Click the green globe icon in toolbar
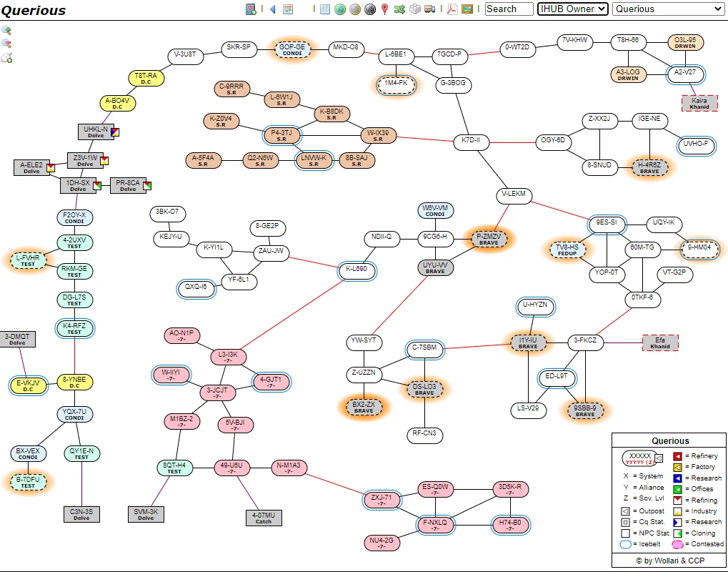The image size is (728, 572). click(x=340, y=9)
